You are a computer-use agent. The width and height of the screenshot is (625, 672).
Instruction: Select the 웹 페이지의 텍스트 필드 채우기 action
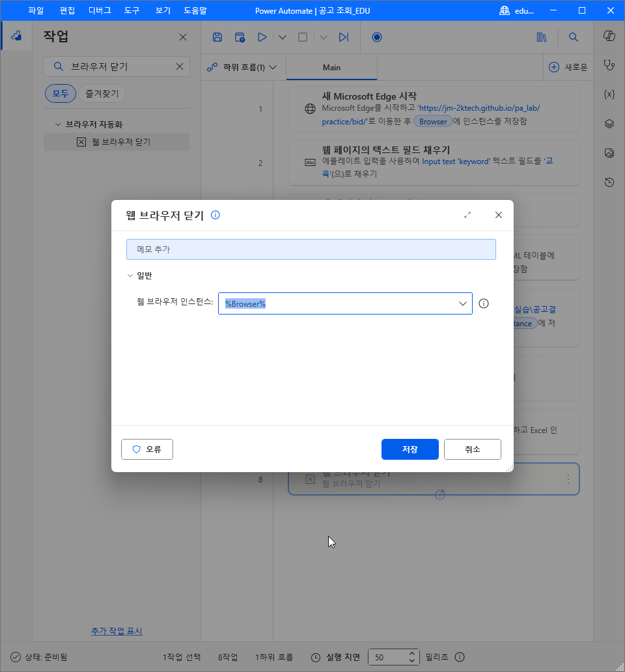434,162
